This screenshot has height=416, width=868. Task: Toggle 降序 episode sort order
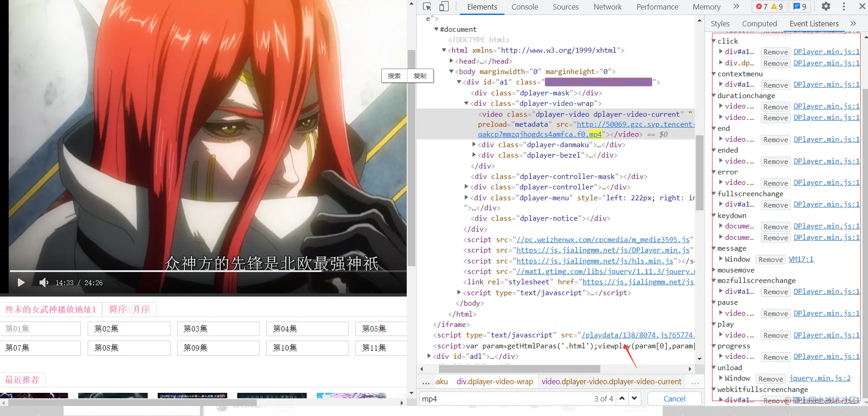pyautogui.click(x=118, y=309)
